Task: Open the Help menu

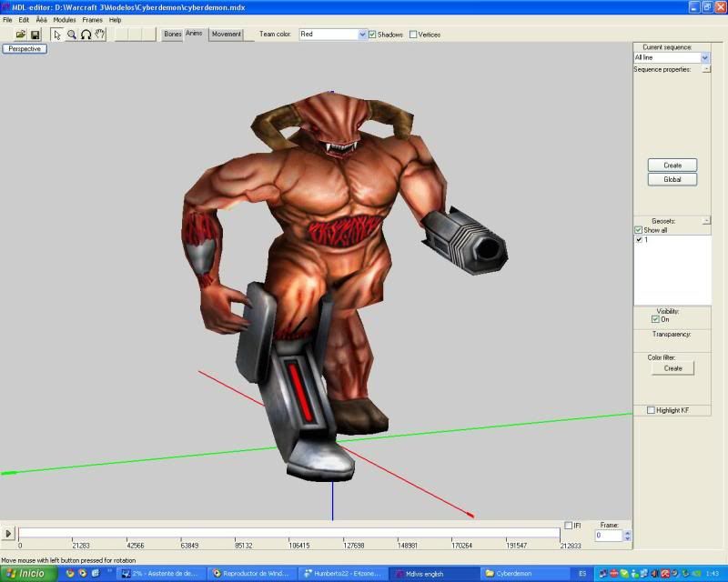Action: pos(115,20)
